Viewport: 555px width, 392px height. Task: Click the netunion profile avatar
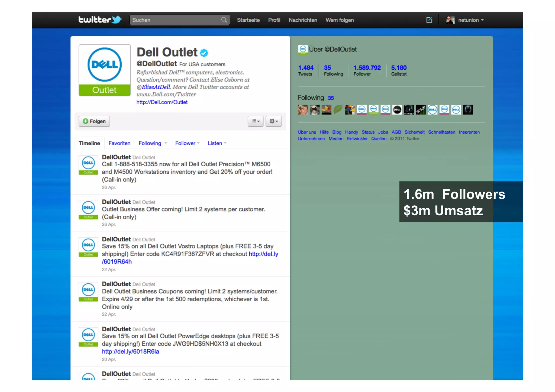click(450, 20)
